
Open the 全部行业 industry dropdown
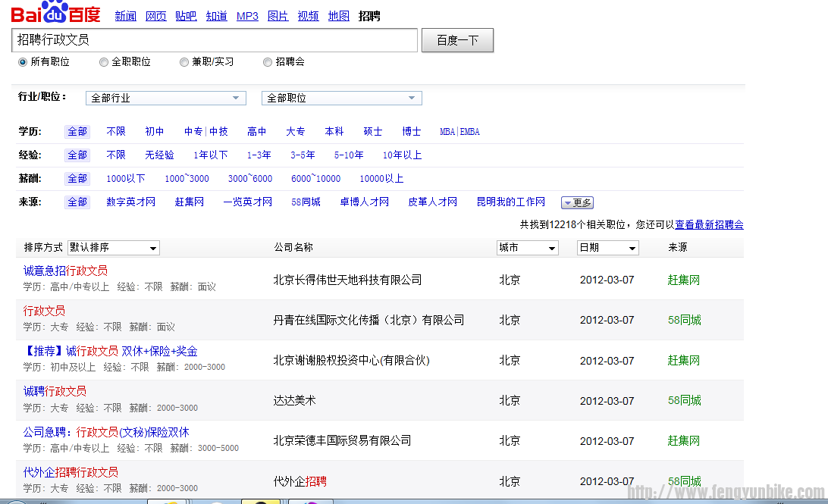tap(165, 98)
